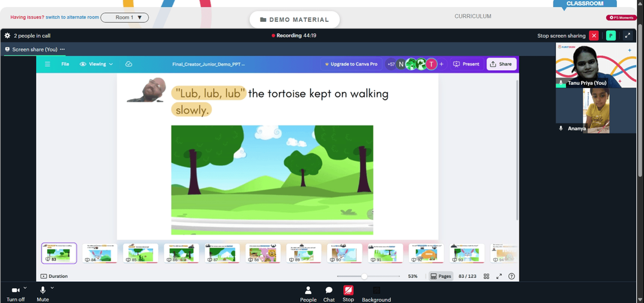The image size is (644, 303).
Task: Open Canva hamburger menu icon
Action: (48, 64)
